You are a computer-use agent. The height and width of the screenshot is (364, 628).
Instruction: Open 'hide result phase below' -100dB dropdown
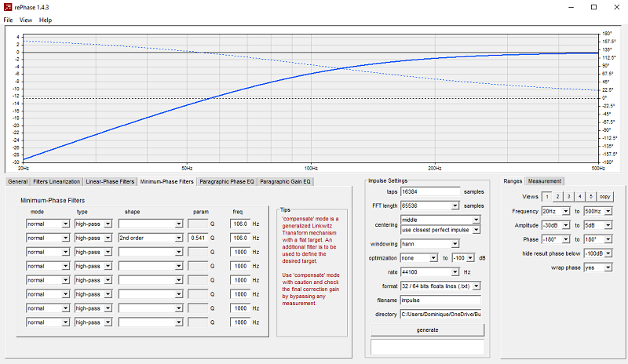click(x=597, y=253)
